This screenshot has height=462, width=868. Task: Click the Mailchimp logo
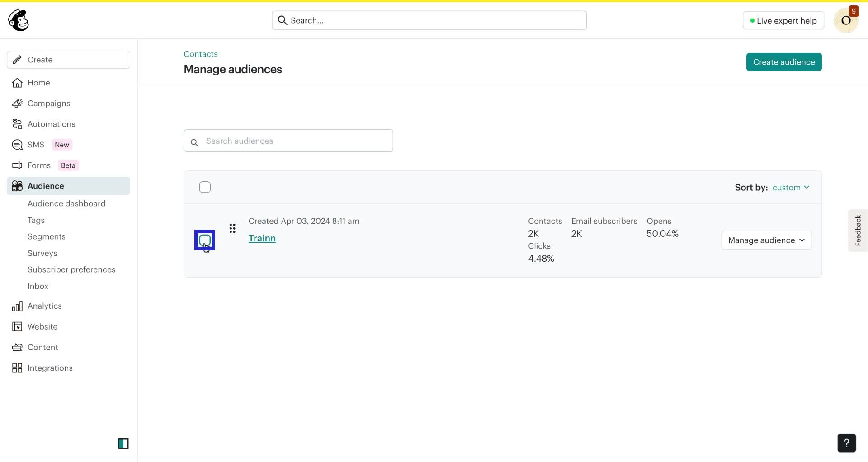point(18,20)
